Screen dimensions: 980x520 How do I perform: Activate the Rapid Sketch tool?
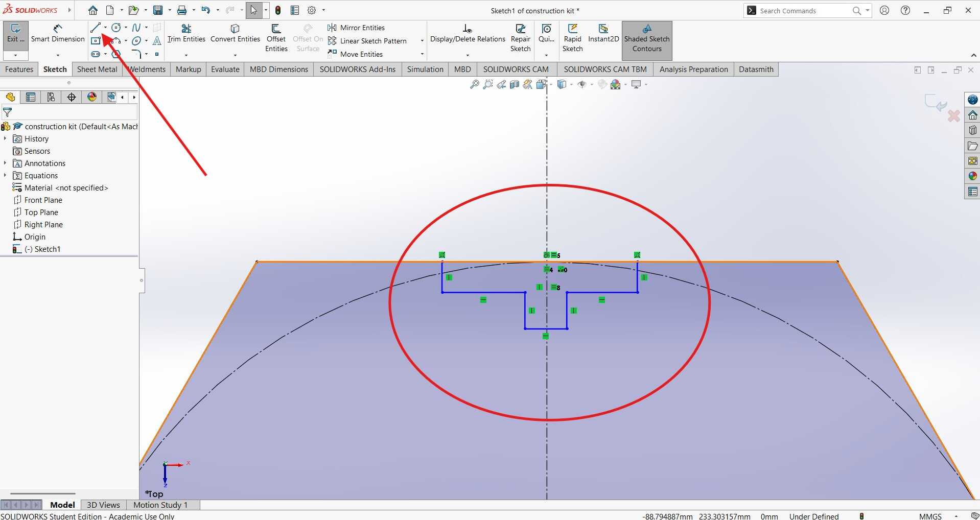tap(573, 38)
